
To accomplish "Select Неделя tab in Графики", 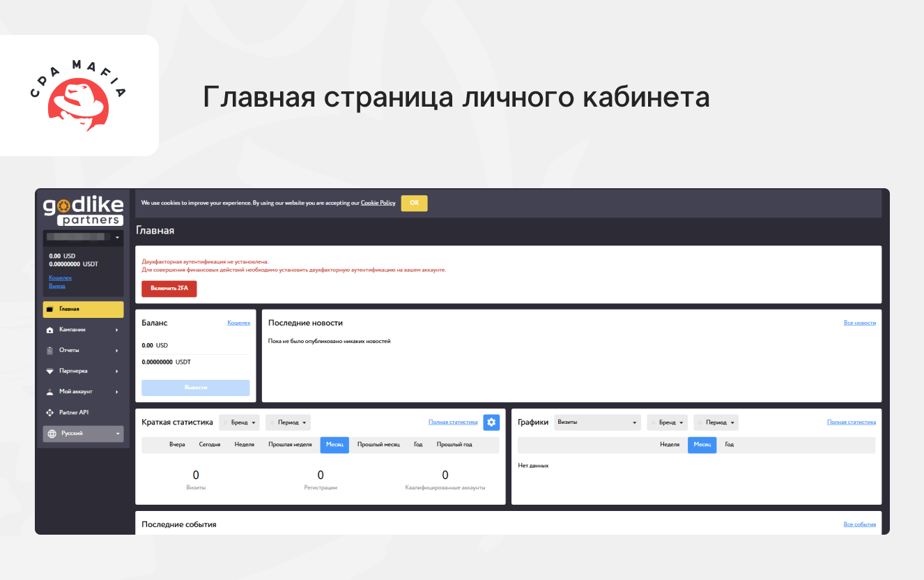I will click(x=670, y=445).
